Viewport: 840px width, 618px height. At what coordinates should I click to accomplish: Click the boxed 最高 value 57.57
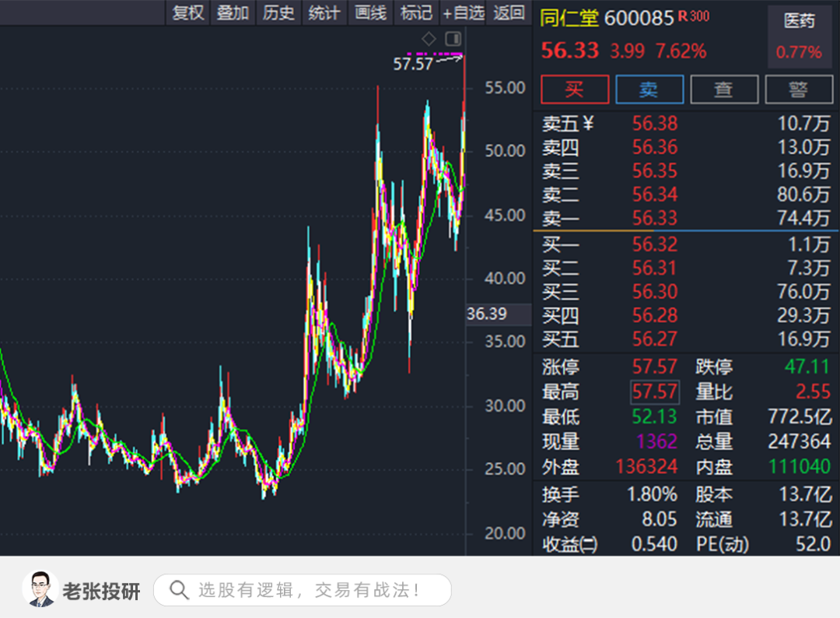655,392
